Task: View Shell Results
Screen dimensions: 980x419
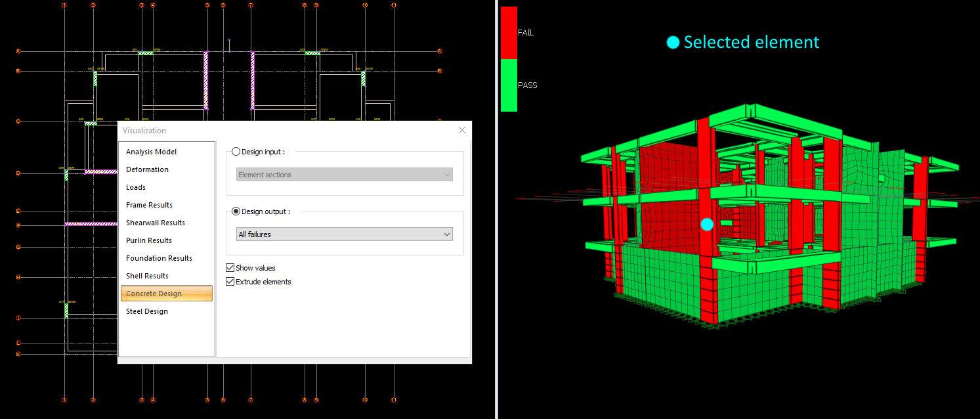Action: [147, 276]
